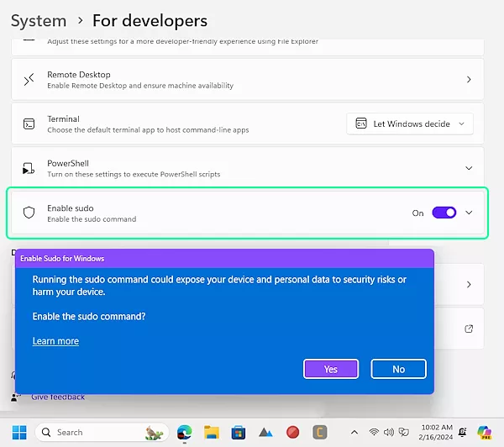This screenshot has width=504, height=447.
Task: Click Yes to enable sudo command
Action: [x=330, y=369]
